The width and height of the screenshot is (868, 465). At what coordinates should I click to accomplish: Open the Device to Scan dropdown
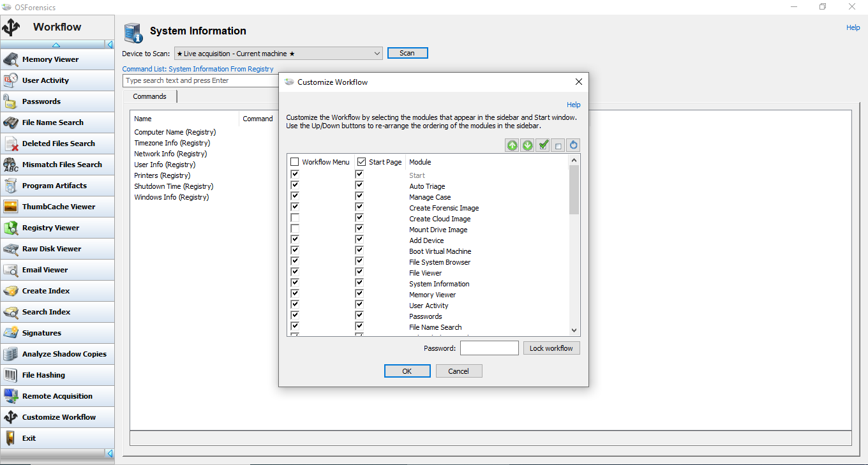click(x=278, y=54)
